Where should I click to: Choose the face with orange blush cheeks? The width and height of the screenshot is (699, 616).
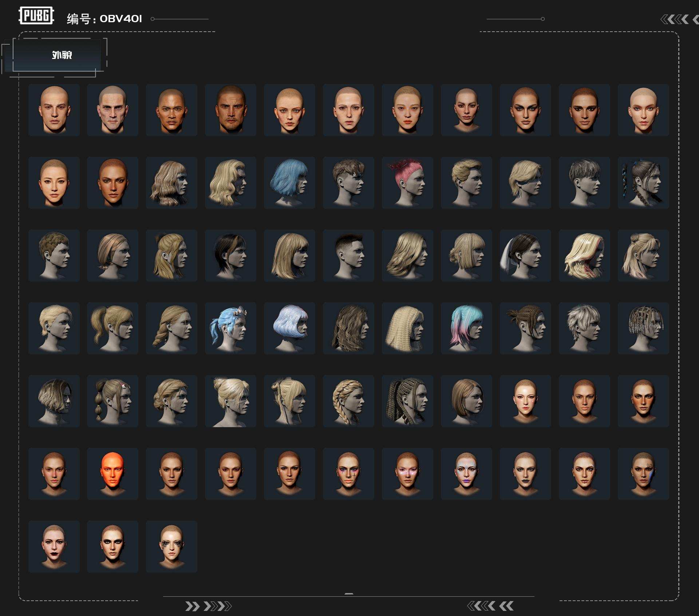point(643,401)
